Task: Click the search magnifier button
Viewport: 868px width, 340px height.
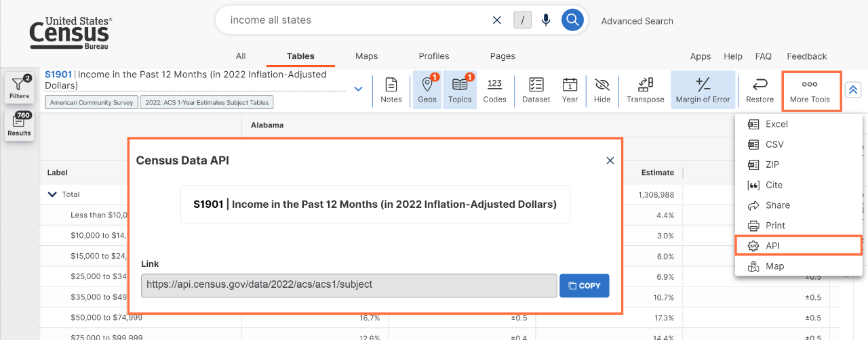Action: (572, 20)
